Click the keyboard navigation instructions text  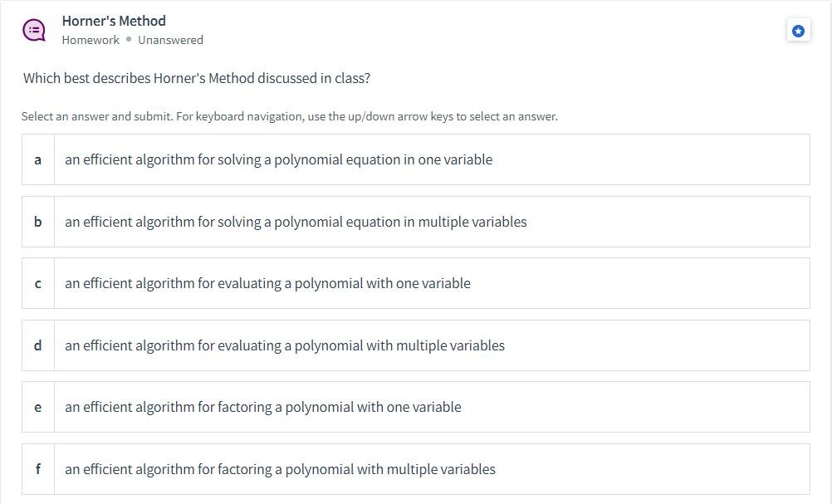coord(289,116)
